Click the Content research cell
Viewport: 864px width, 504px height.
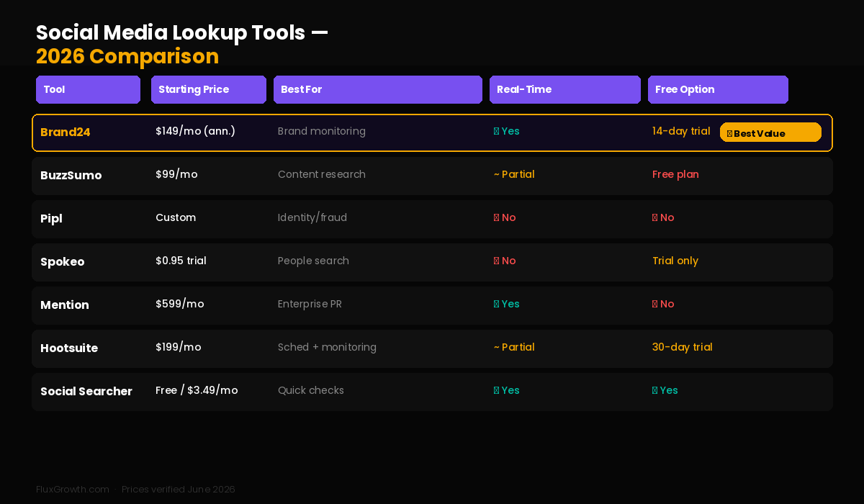(322, 174)
